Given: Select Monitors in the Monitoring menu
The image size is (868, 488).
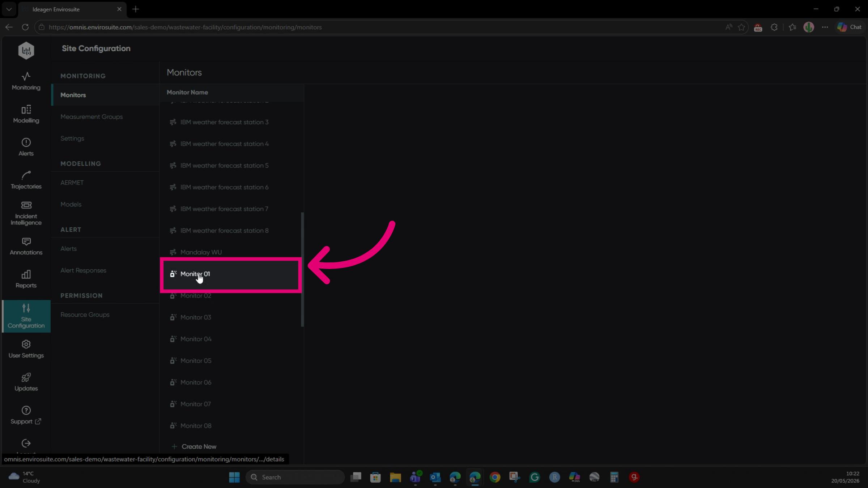Looking at the screenshot, I should pos(105,95).
